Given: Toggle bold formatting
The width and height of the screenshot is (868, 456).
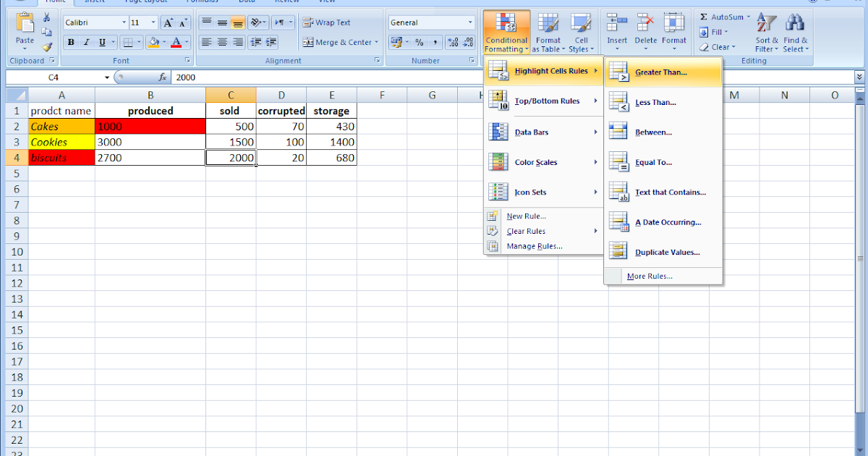Looking at the screenshot, I should click(x=70, y=41).
